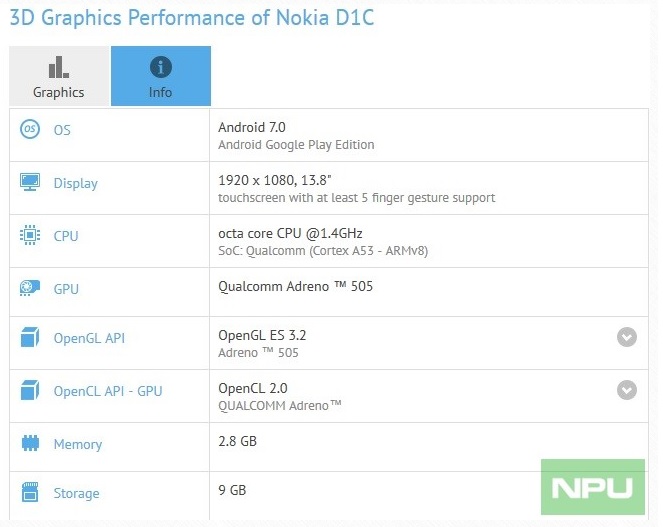663x527 pixels.
Task: Click the OpenCL API cube icon
Action: tap(30, 390)
